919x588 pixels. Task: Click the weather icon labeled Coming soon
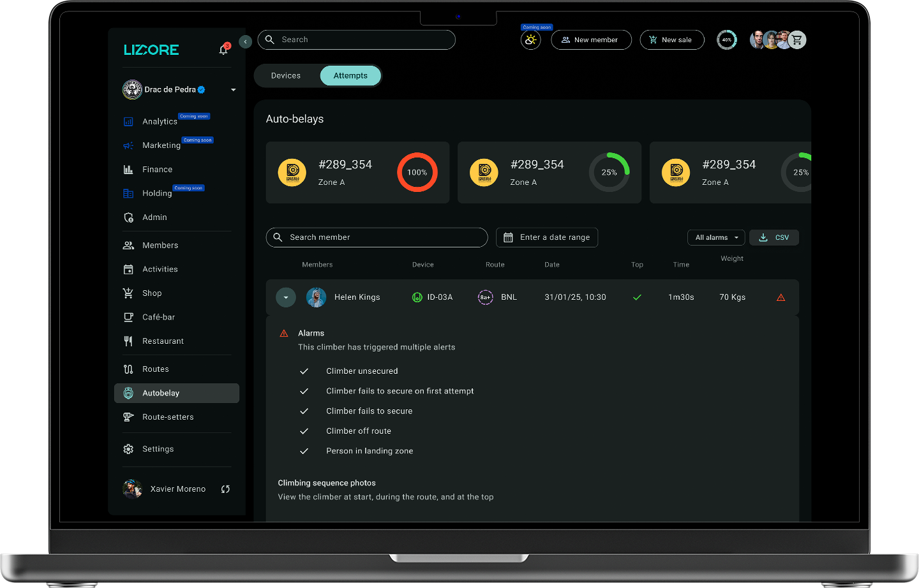click(x=530, y=40)
